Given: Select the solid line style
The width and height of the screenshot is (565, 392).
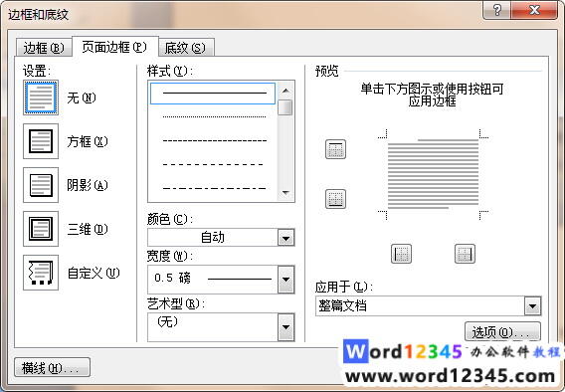Looking at the screenshot, I should [213, 94].
